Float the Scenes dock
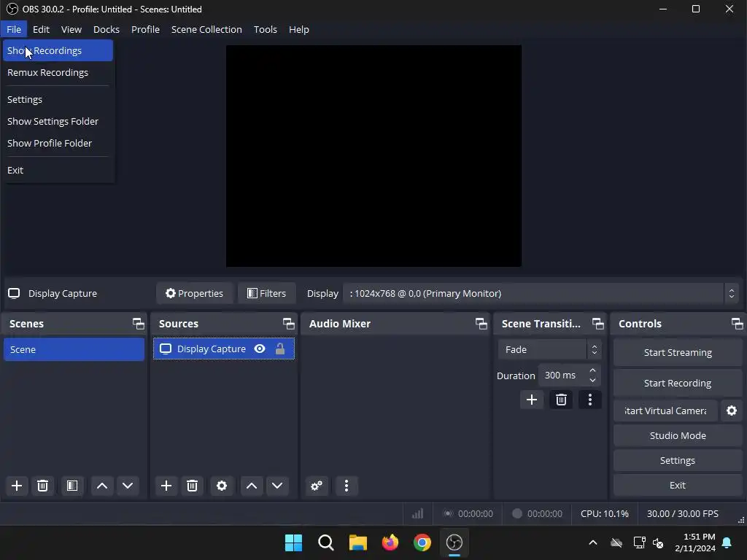Viewport: 747px width, 560px height. 138,324
